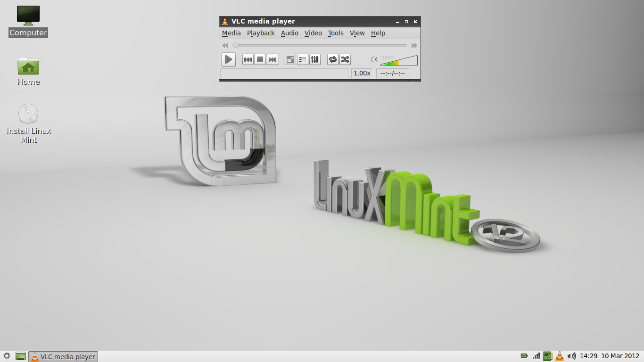The height and width of the screenshot is (362, 644).
Task: Click the show desktop panel icon
Action: (x=20, y=356)
